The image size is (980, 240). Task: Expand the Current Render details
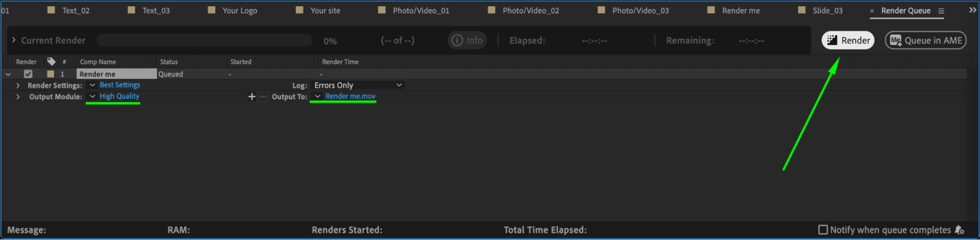14,40
